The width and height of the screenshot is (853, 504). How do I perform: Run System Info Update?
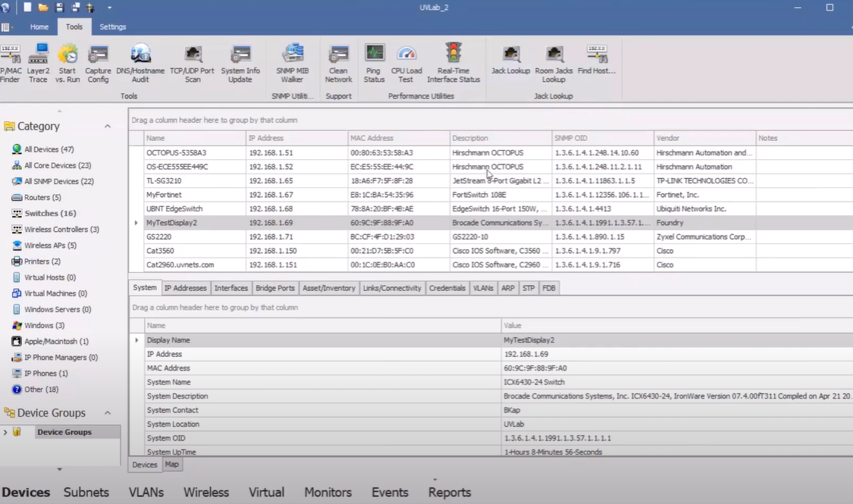pos(240,64)
